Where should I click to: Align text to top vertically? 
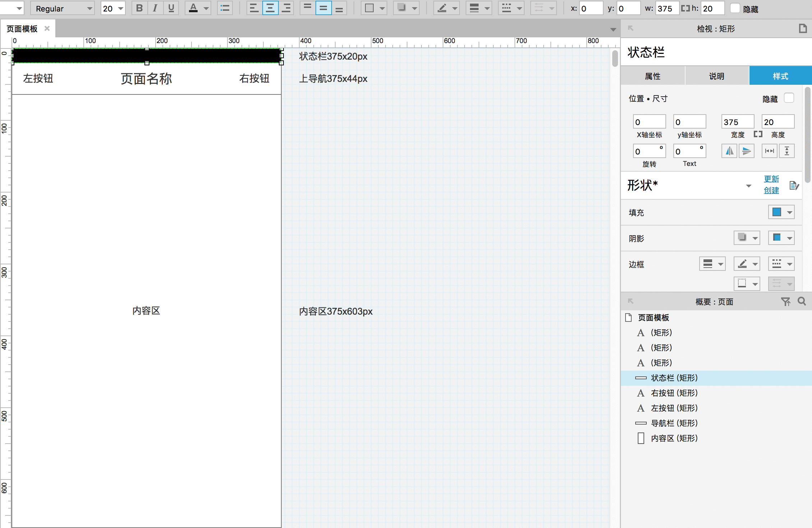[x=308, y=8]
